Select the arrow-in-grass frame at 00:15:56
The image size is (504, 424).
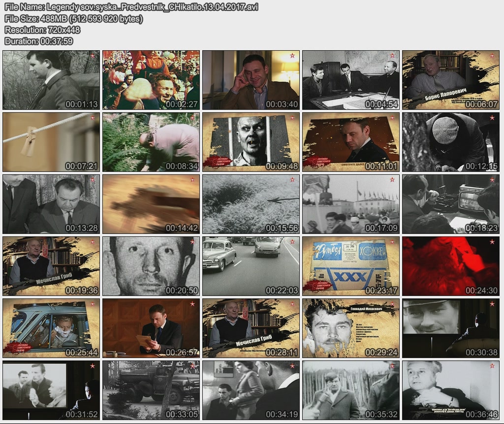[x=251, y=204]
